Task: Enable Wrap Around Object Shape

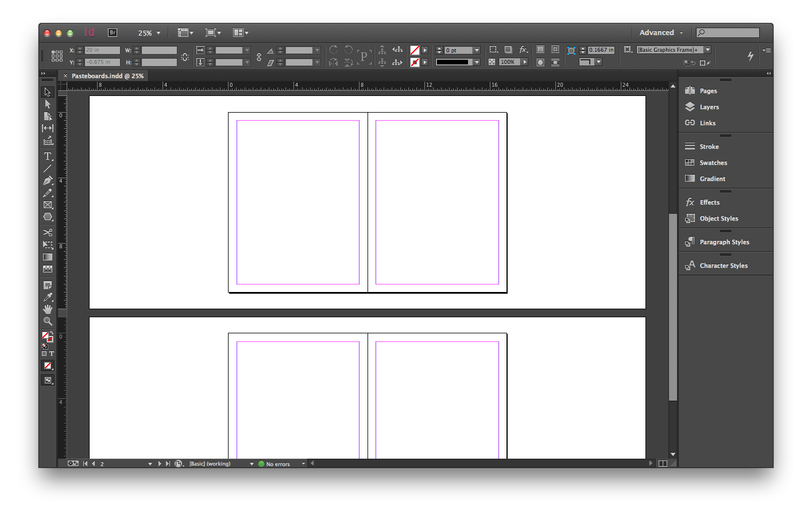Action: [540, 62]
